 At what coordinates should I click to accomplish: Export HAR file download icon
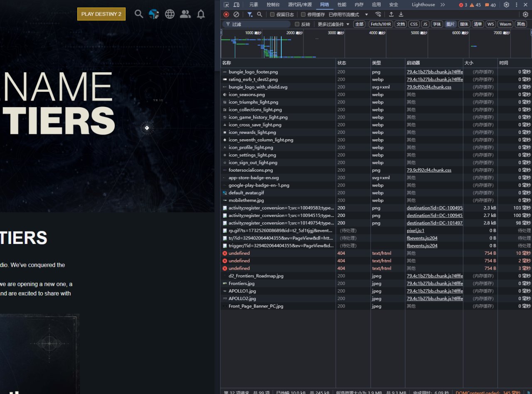tap(401, 14)
